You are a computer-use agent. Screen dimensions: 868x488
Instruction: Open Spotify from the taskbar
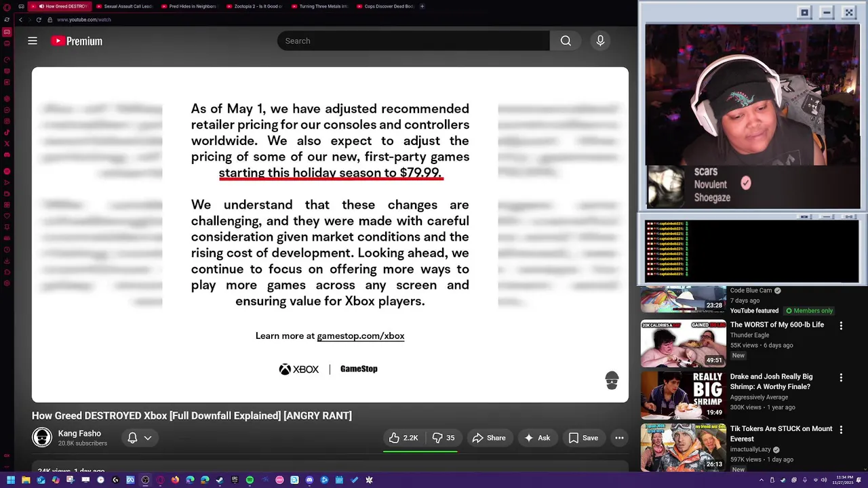pyautogui.click(x=250, y=480)
